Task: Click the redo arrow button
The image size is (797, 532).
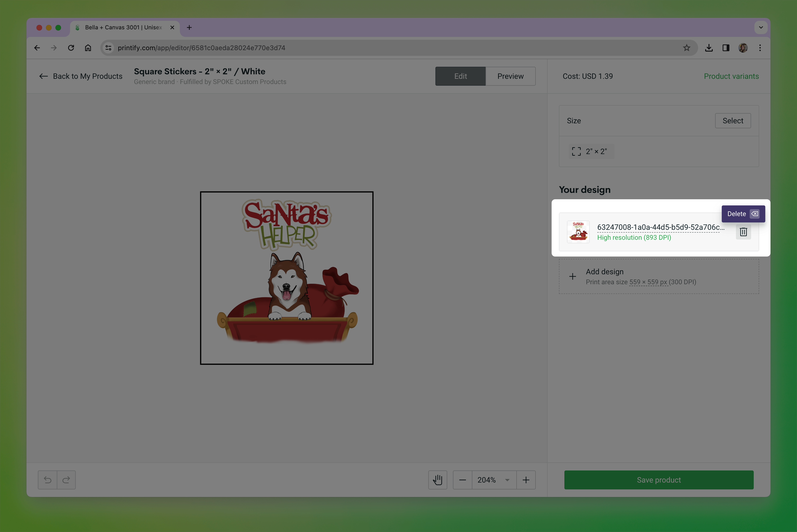Action: 66,480
